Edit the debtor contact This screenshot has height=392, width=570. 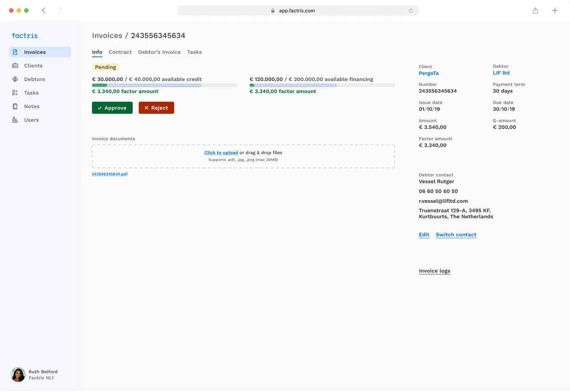click(424, 235)
